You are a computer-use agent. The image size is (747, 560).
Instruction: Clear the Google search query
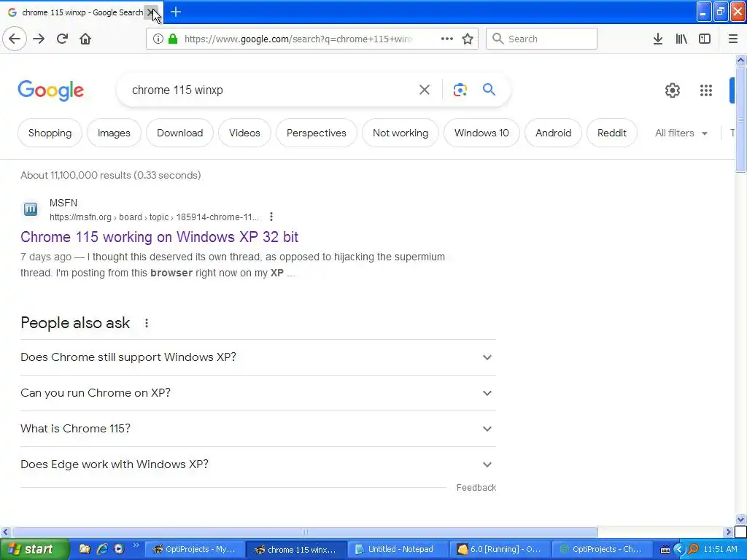point(424,90)
